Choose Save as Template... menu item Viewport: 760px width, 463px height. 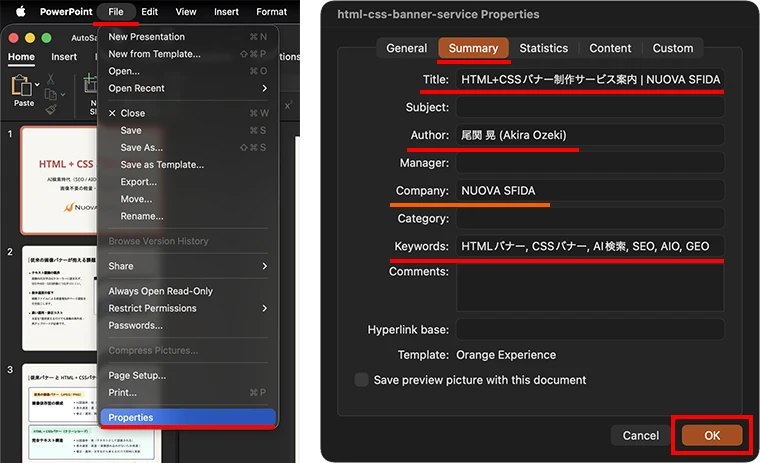[x=188, y=165]
